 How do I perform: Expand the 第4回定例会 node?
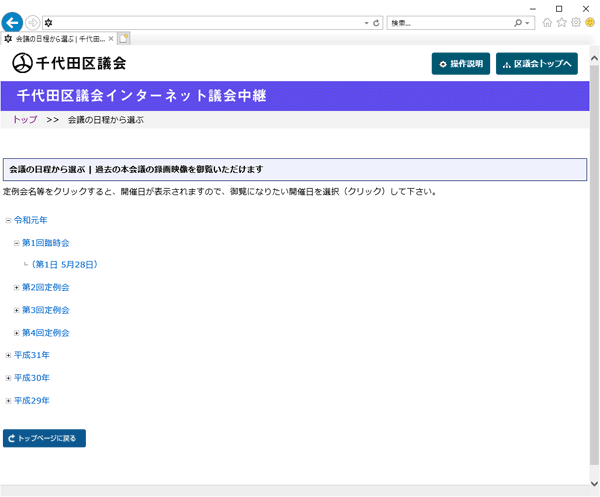pos(16,333)
